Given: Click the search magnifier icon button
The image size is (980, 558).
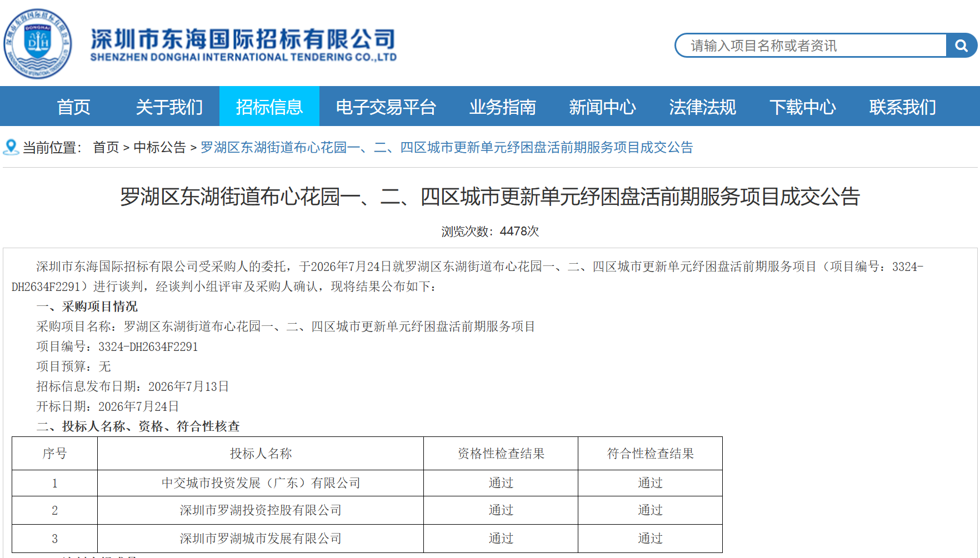Looking at the screenshot, I should (961, 46).
